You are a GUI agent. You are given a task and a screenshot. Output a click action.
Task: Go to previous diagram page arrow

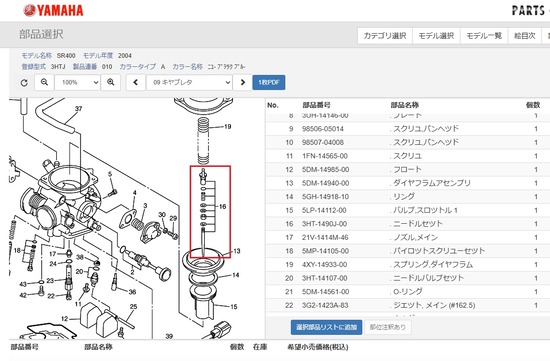pos(136,82)
